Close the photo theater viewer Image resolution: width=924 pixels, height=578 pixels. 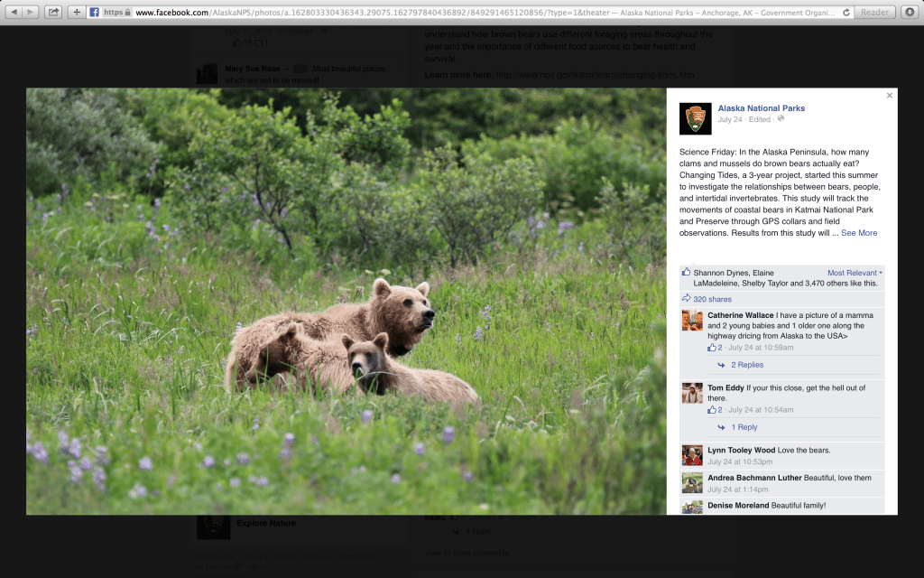pos(889,95)
